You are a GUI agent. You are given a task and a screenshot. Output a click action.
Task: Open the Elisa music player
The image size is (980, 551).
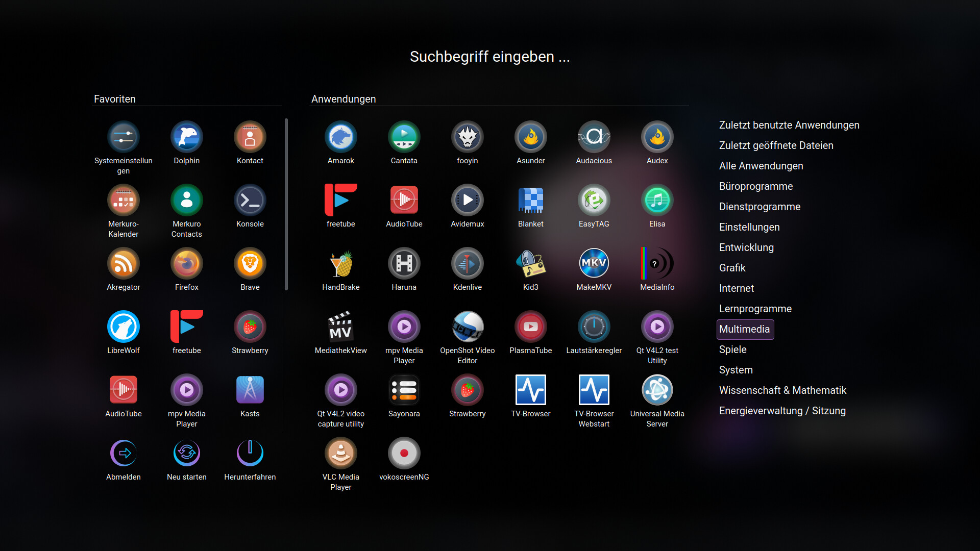click(x=657, y=207)
